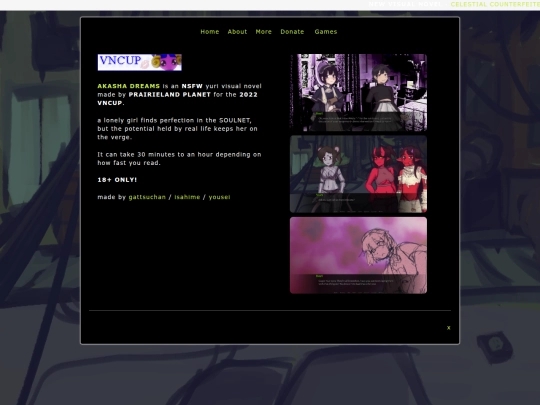Open the Donate page link

(292, 32)
